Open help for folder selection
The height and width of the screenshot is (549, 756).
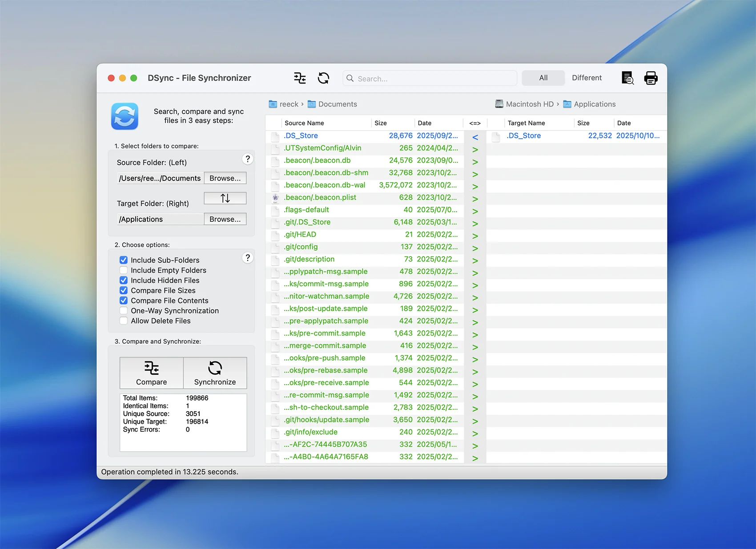coord(248,159)
